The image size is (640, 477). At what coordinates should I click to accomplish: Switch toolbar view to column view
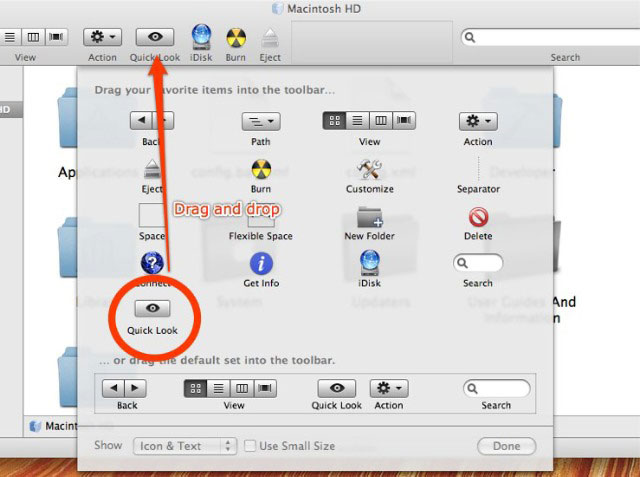coord(33,38)
